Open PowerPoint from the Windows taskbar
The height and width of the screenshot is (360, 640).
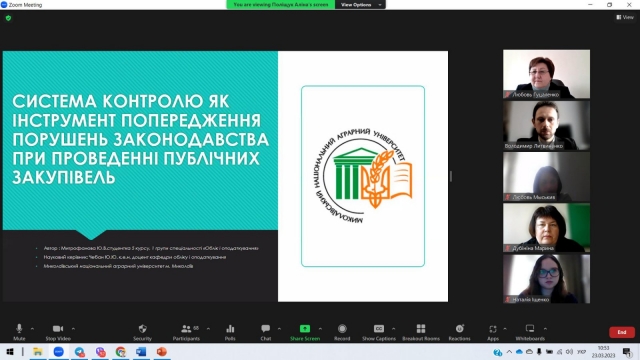coord(162,352)
